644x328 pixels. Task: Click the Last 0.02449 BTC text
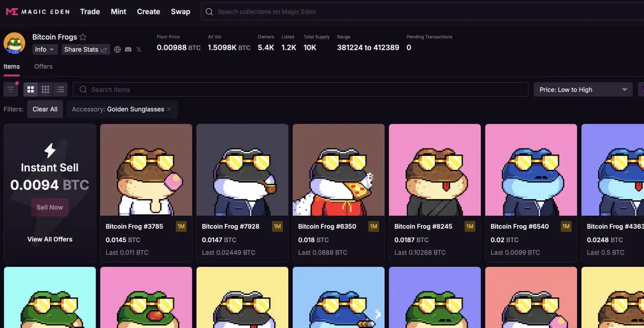click(228, 252)
